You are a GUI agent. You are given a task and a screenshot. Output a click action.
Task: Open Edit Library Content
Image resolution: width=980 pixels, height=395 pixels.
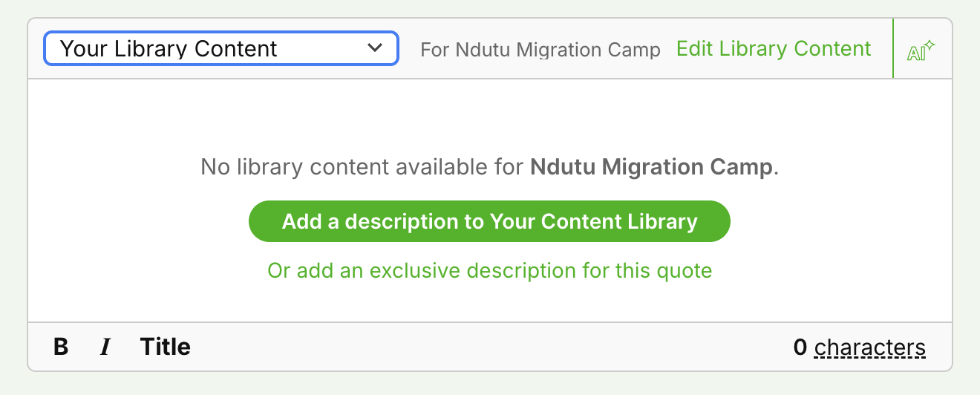coord(774,49)
